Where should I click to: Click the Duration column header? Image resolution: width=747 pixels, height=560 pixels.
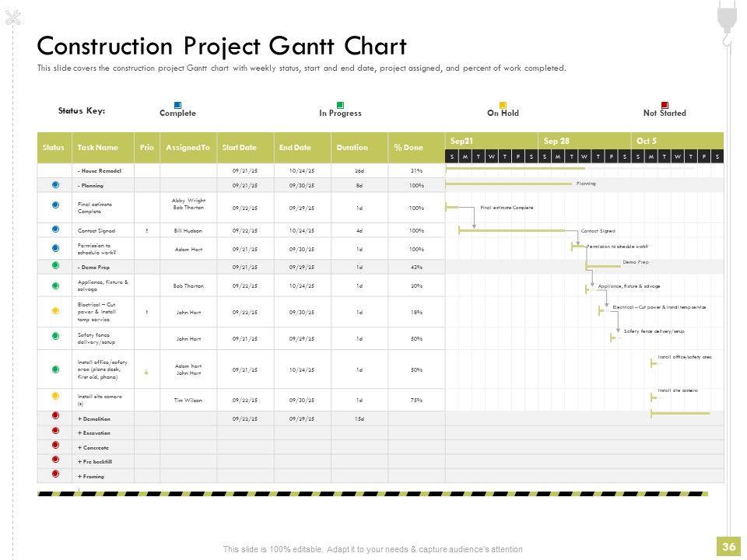click(359, 148)
